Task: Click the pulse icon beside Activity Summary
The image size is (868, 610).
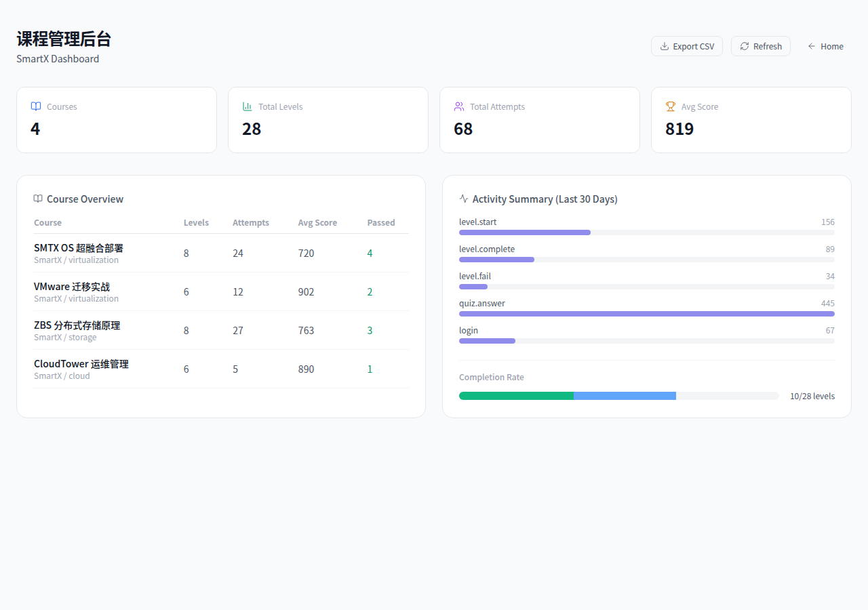Action: (x=464, y=199)
